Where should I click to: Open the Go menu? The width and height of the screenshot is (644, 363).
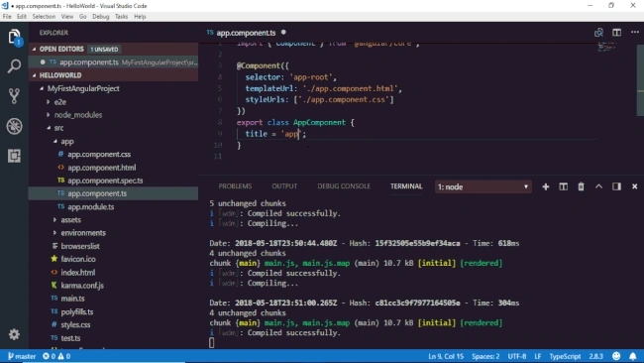[x=82, y=17]
